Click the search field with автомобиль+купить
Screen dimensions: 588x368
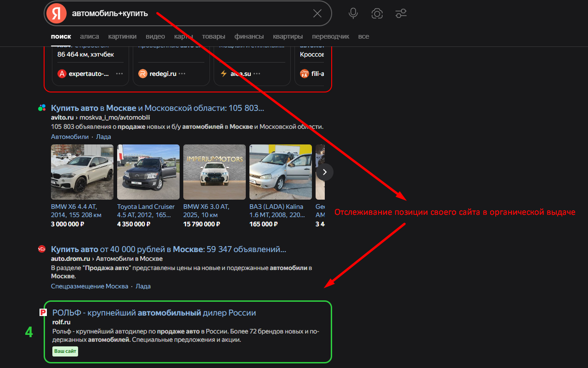pyautogui.click(x=188, y=13)
